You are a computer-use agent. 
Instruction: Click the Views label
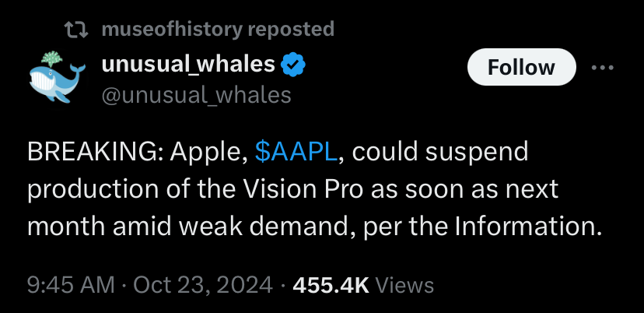pos(404,284)
